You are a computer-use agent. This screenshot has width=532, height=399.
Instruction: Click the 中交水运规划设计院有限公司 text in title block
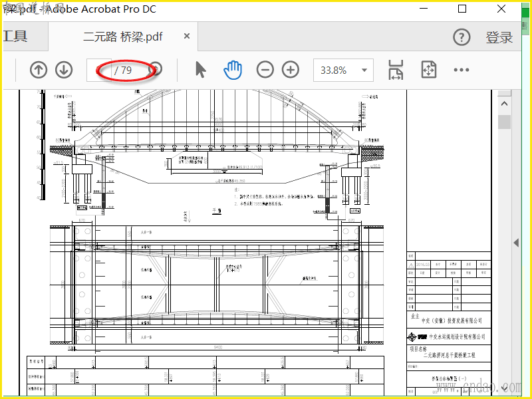(x=457, y=337)
